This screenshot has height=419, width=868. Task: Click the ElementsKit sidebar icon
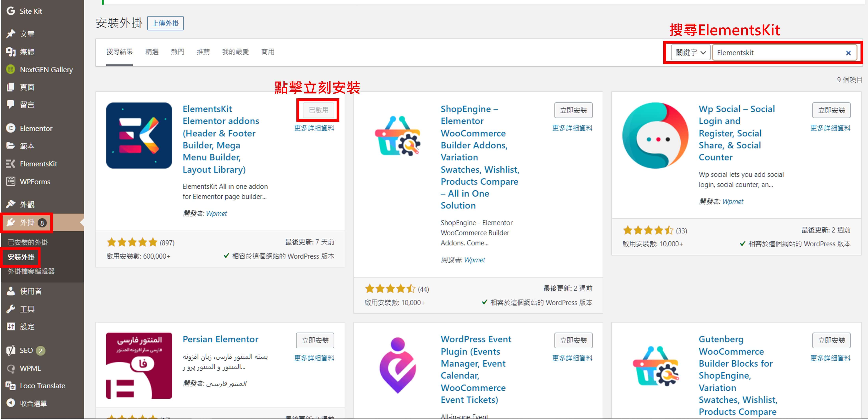click(11, 164)
